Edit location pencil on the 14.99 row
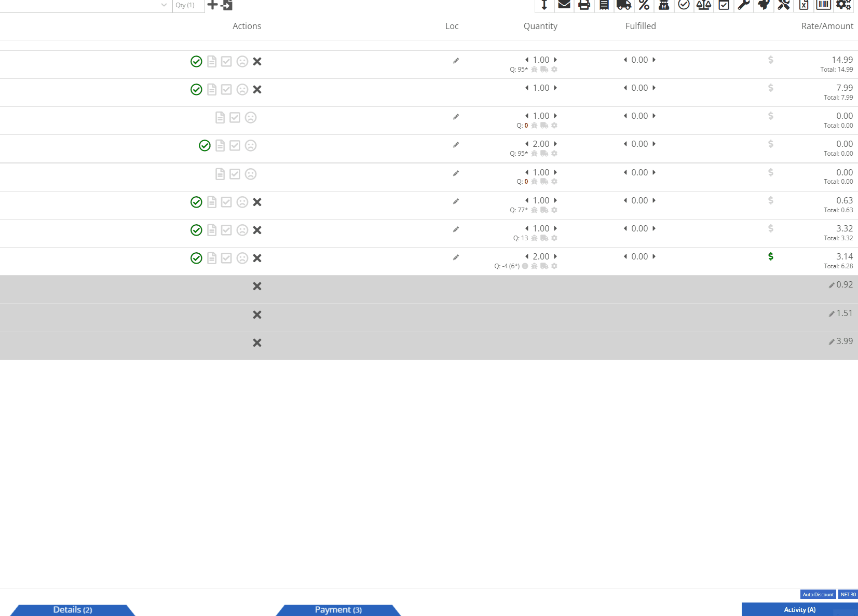858x616 pixels. [x=456, y=61]
